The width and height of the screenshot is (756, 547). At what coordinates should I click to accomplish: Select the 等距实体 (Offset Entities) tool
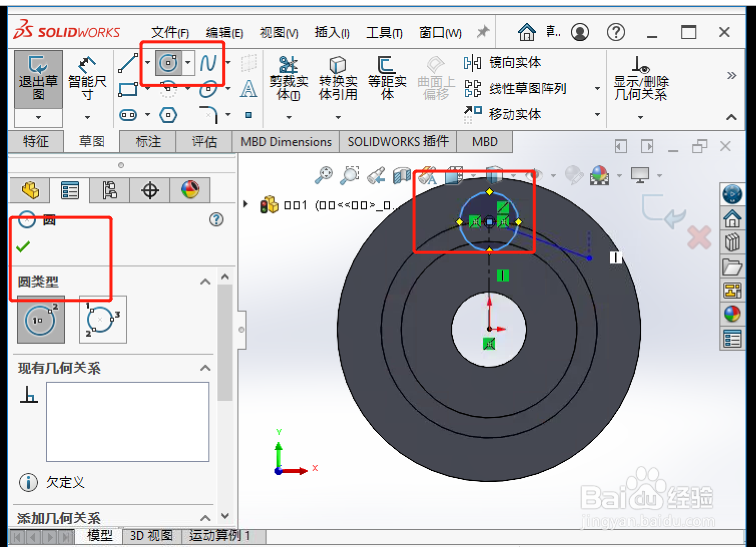pos(387,78)
